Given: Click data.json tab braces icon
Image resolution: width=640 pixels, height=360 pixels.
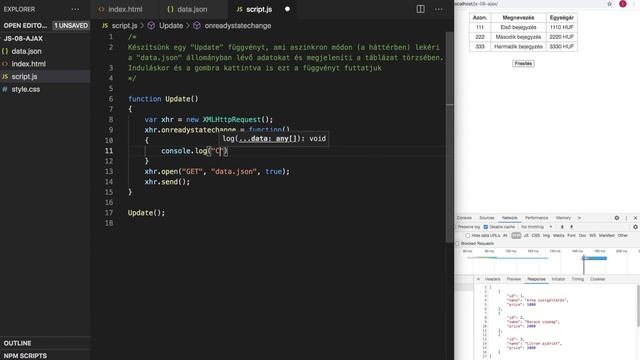Looking at the screenshot, I should [x=170, y=9].
